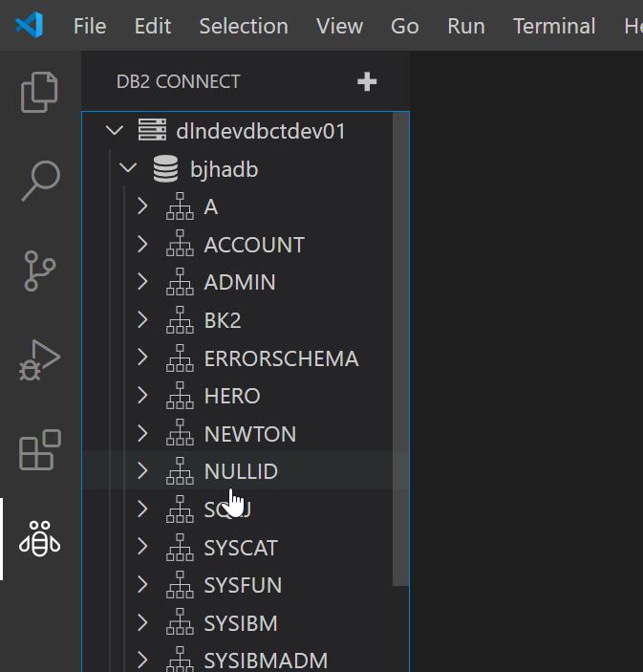Select the BK2 schema label
The width and height of the screenshot is (643, 672).
click(223, 320)
